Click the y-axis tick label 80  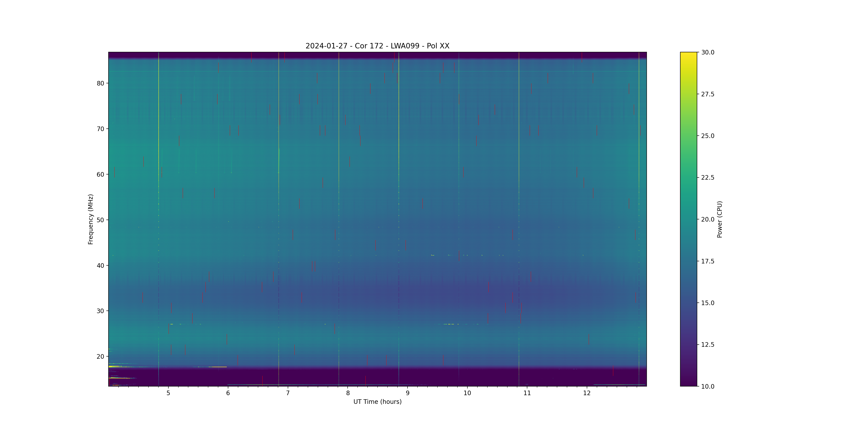100,83
